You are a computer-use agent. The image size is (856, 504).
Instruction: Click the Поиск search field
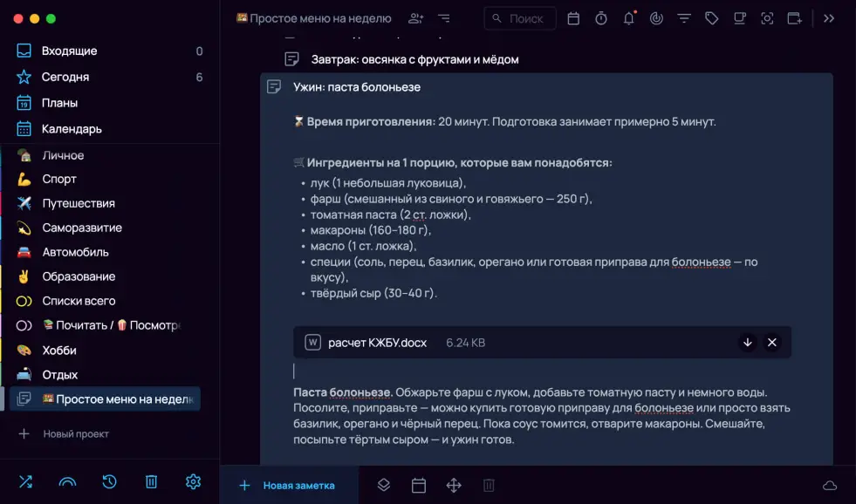click(521, 18)
